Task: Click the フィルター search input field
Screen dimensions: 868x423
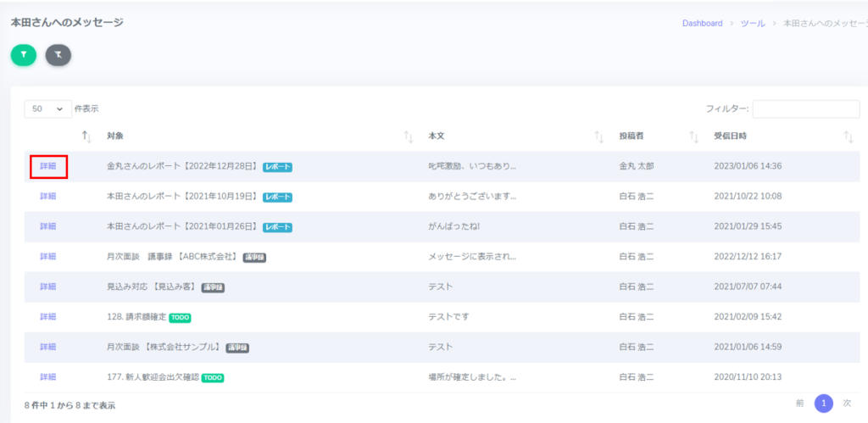Action: (805, 109)
